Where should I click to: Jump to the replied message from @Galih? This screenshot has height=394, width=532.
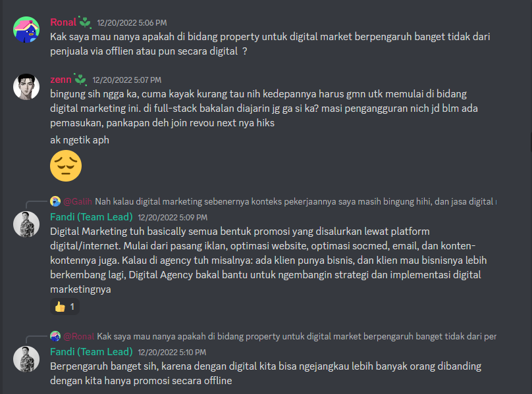point(296,201)
